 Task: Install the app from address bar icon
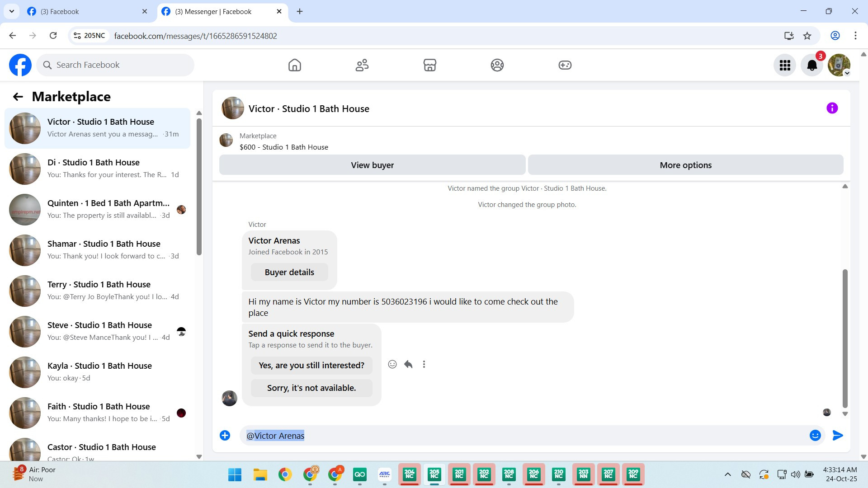pyautogui.click(x=789, y=36)
